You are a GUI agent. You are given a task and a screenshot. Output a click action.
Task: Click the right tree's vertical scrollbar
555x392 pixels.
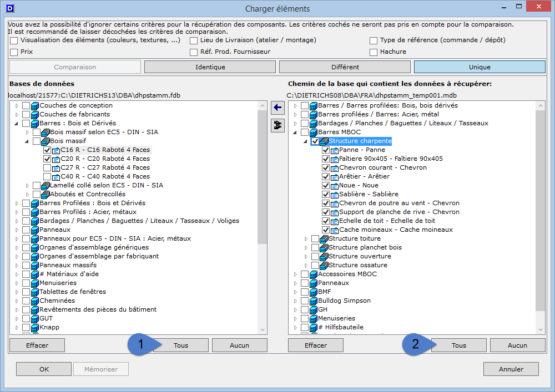coord(541,211)
